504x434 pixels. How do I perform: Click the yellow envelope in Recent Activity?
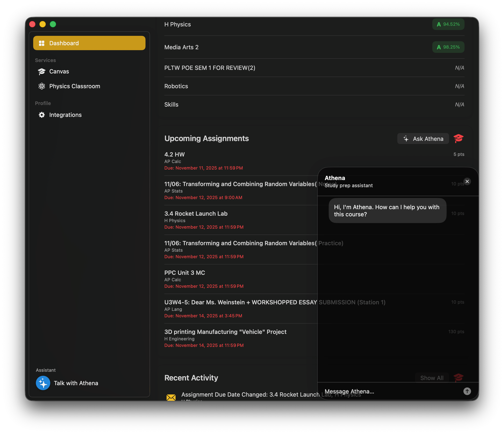click(x=171, y=397)
